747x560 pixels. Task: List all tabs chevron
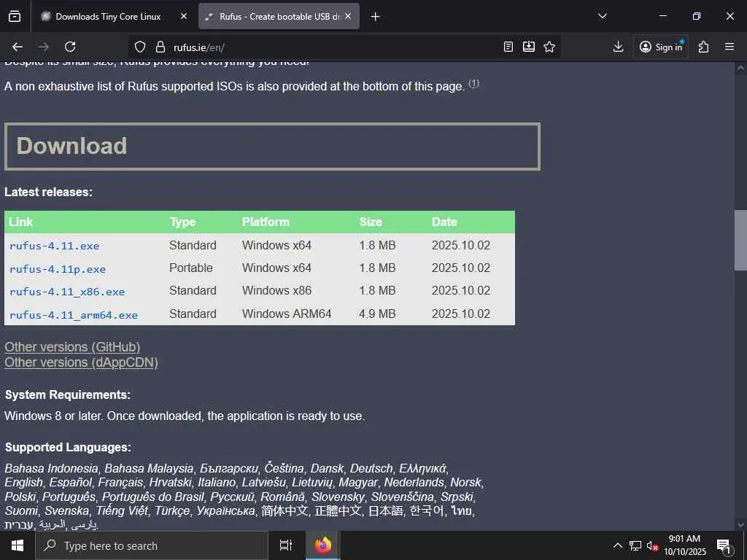tap(603, 16)
